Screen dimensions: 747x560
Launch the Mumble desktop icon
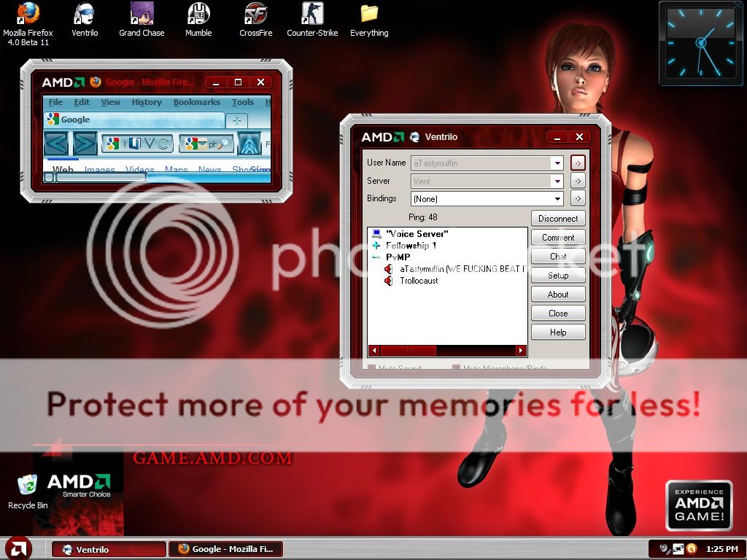pos(198,14)
